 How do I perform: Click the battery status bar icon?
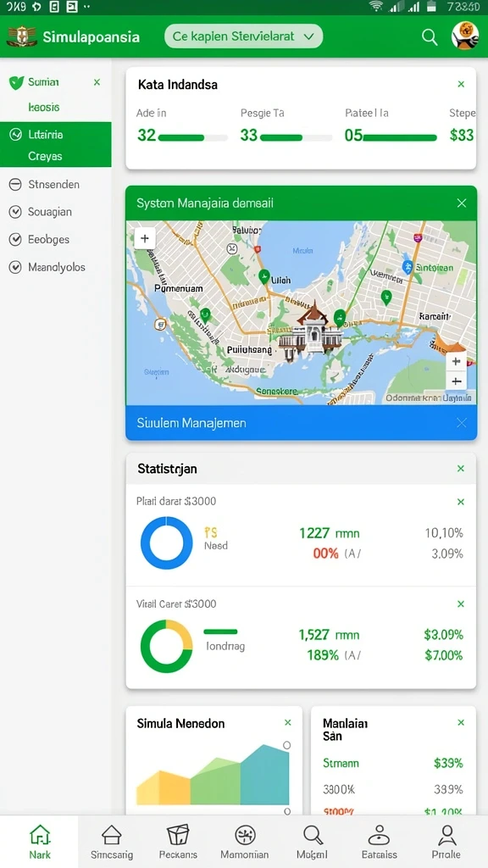point(432,6)
